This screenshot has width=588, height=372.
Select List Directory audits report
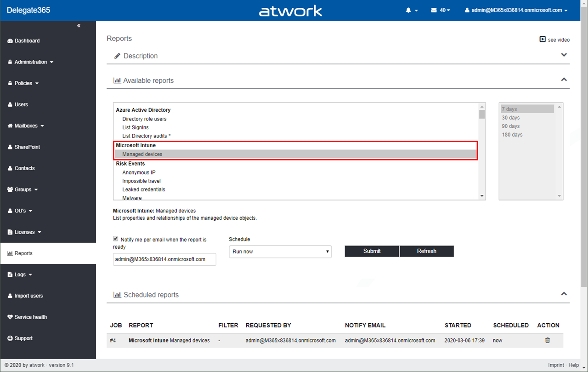pos(147,136)
